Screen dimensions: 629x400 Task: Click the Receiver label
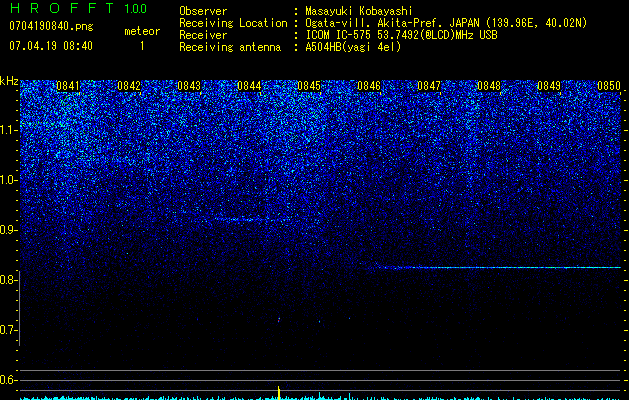(x=203, y=35)
